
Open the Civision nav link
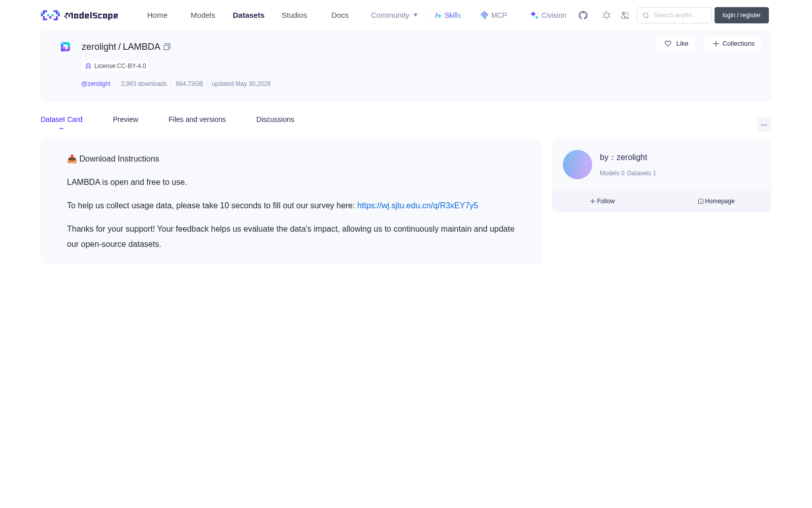(x=548, y=15)
